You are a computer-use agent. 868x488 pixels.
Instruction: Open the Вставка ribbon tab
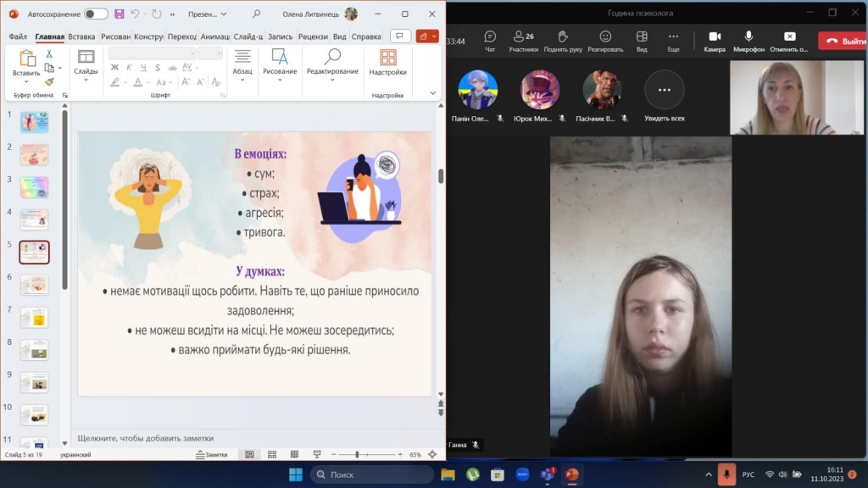point(81,36)
